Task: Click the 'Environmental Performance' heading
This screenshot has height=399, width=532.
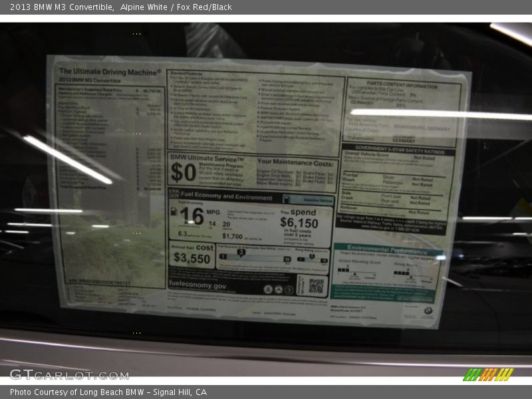Action: pos(387,250)
